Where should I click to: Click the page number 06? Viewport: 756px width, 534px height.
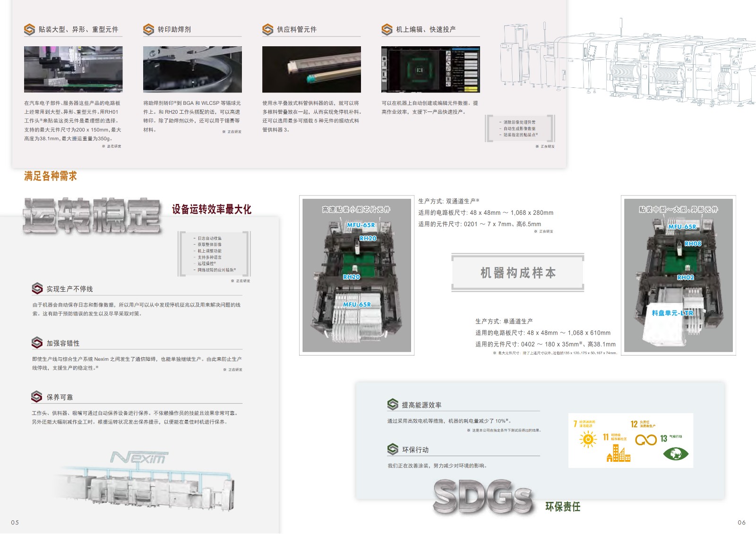[x=742, y=522]
